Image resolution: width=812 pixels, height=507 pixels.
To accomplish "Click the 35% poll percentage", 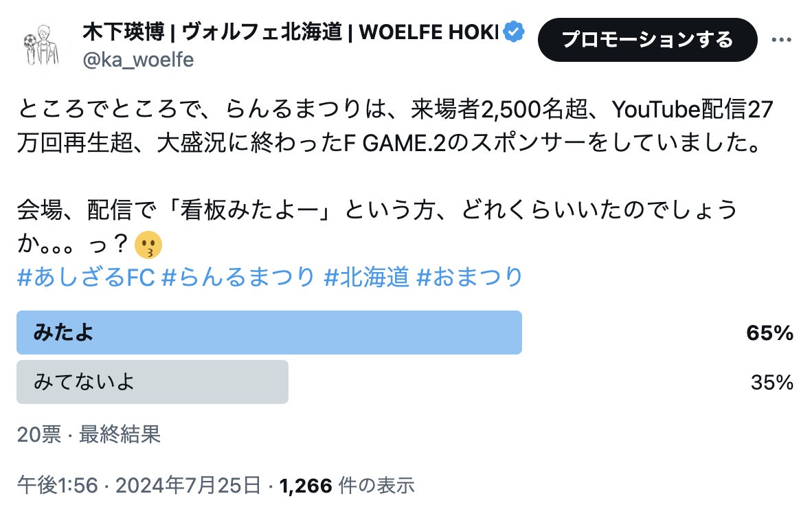I will 771,383.
